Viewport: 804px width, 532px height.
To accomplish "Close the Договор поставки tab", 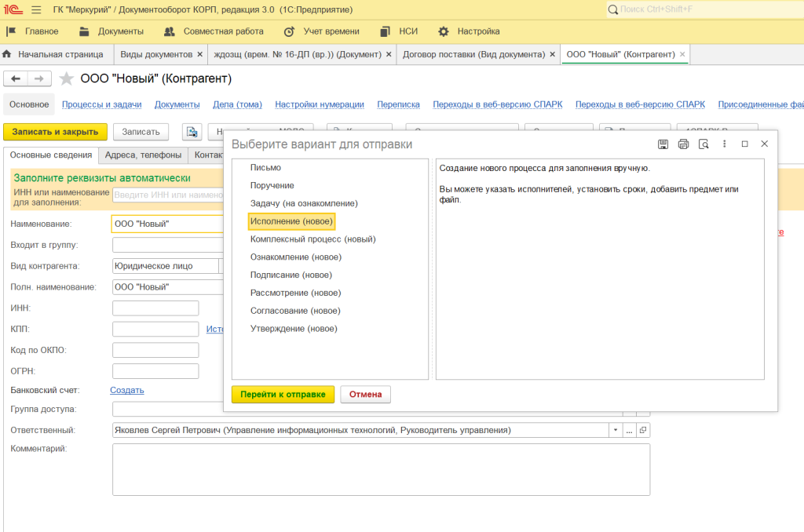I will 553,54.
